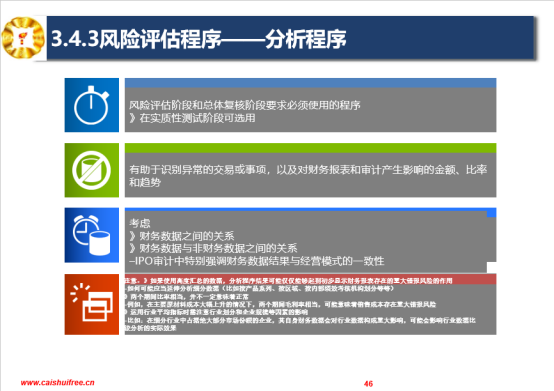Click the red 注意 highlighted header strip
The image size is (554, 391).
tap(310, 280)
